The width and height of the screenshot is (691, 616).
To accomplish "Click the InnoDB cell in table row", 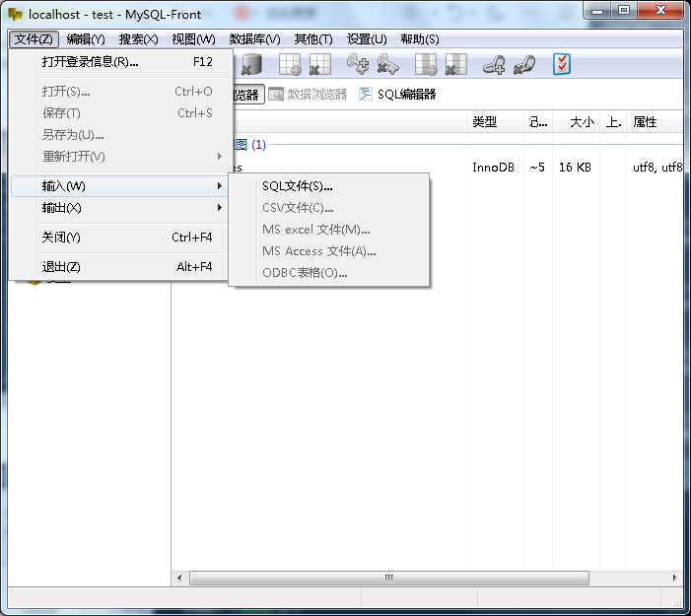I will pyautogui.click(x=493, y=168).
